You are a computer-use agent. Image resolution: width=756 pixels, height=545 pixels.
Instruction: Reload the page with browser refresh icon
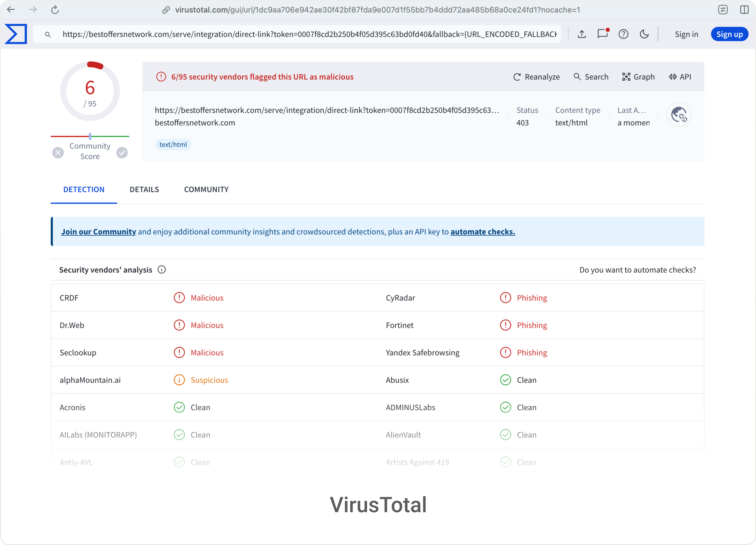click(x=55, y=10)
